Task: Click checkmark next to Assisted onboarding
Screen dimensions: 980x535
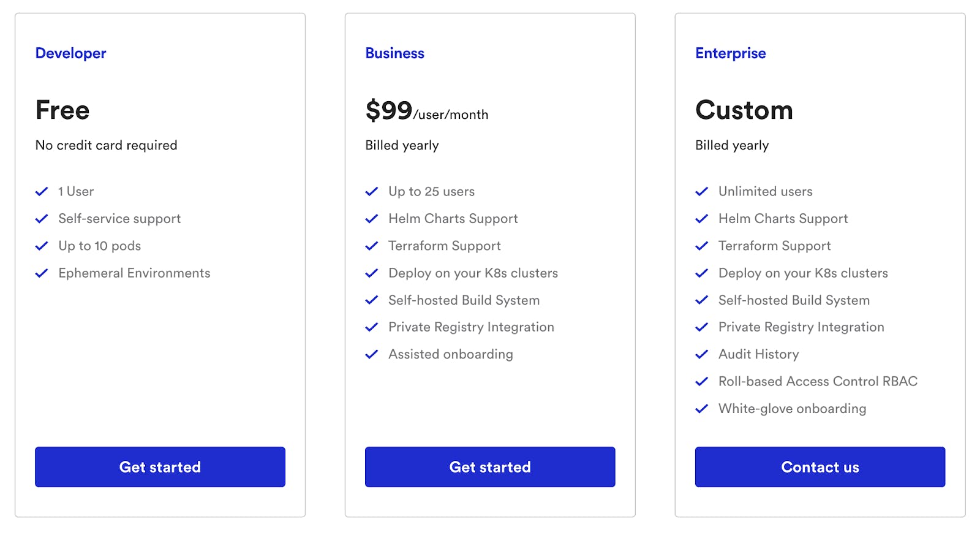Action: click(x=372, y=355)
